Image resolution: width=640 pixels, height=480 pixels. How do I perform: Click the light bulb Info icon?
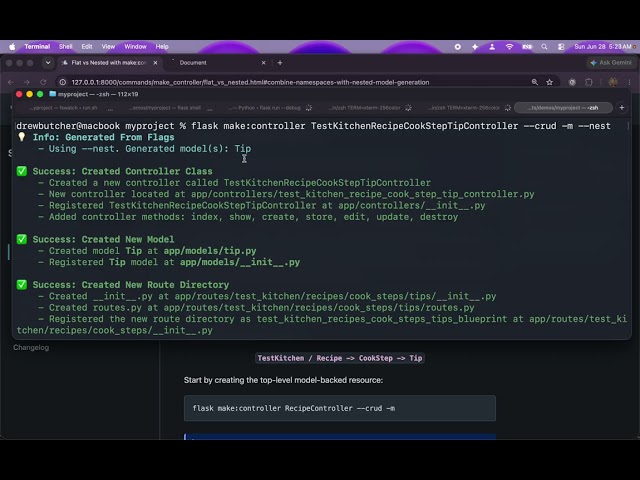22,137
